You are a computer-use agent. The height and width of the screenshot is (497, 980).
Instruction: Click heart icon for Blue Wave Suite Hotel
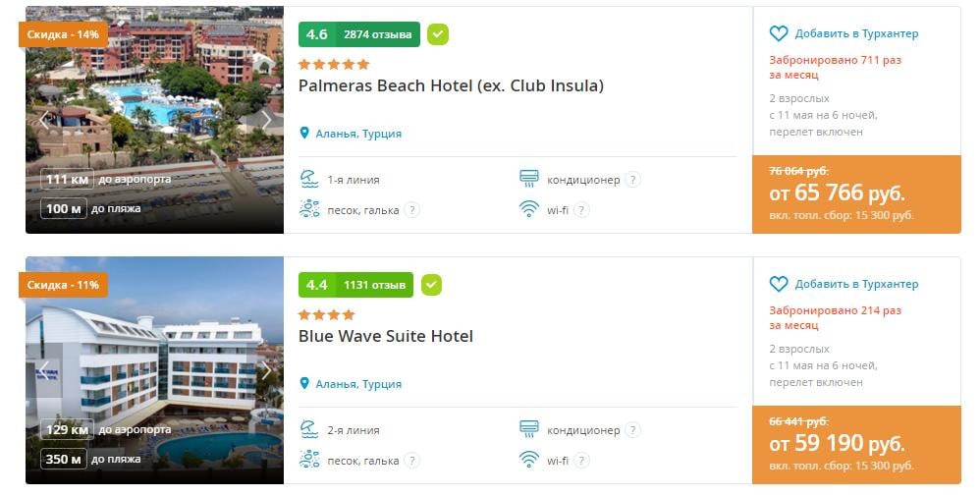point(779,284)
